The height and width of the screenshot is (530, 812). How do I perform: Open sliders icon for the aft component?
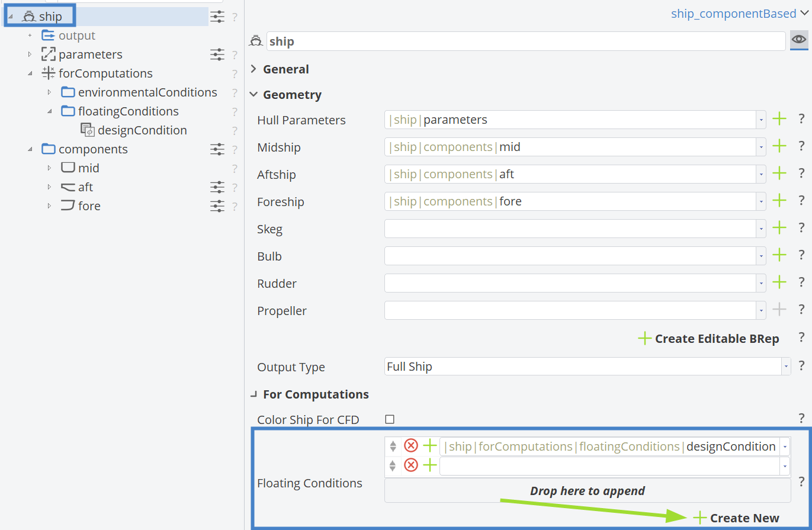point(217,187)
